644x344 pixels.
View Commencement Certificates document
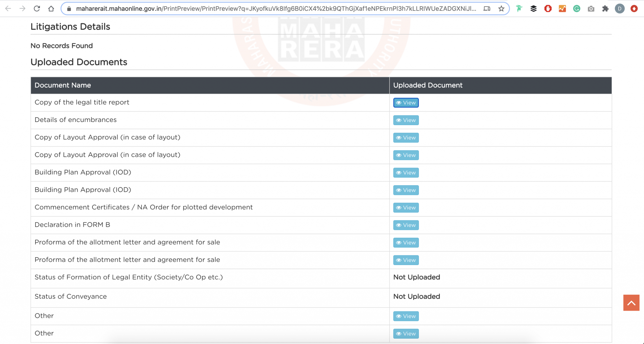pyautogui.click(x=406, y=208)
